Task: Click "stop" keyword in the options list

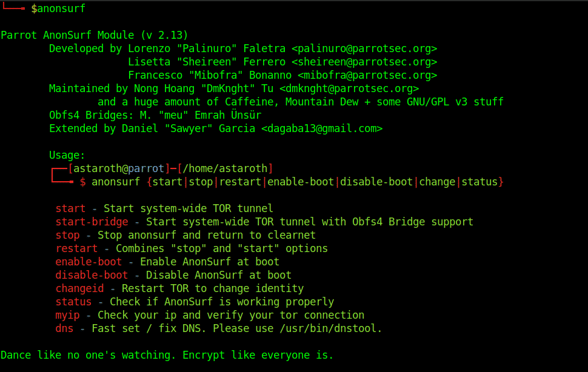Action: [67, 235]
